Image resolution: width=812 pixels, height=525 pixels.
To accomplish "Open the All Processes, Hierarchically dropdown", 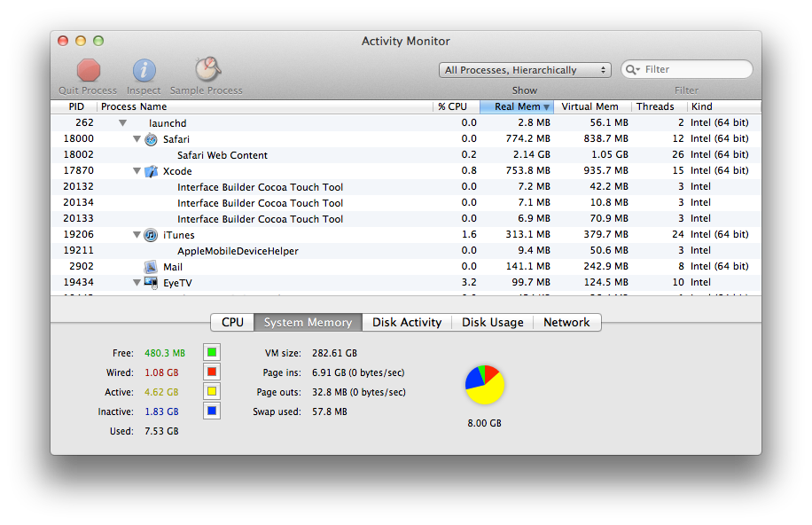I will pyautogui.click(x=525, y=70).
